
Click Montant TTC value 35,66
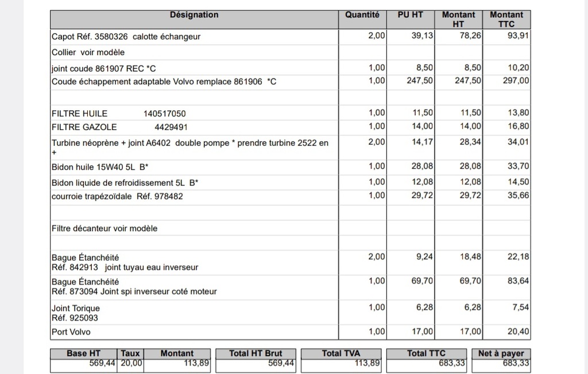(x=519, y=195)
